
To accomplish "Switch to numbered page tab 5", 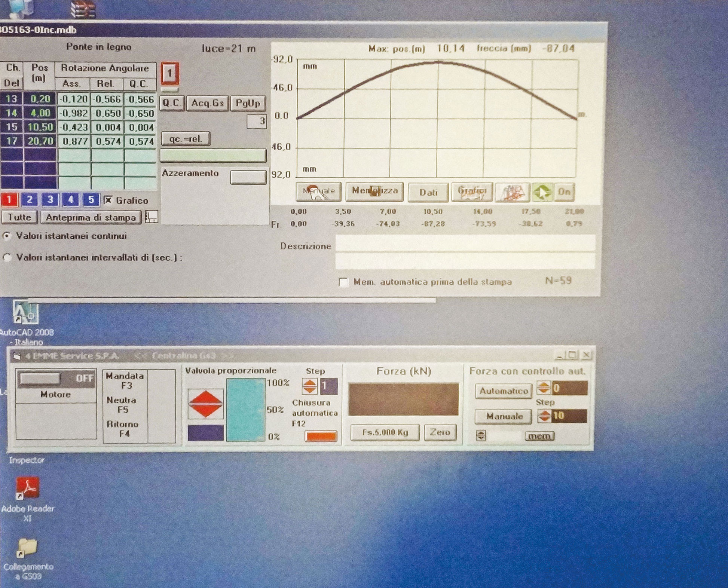I will click(x=91, y=200).
